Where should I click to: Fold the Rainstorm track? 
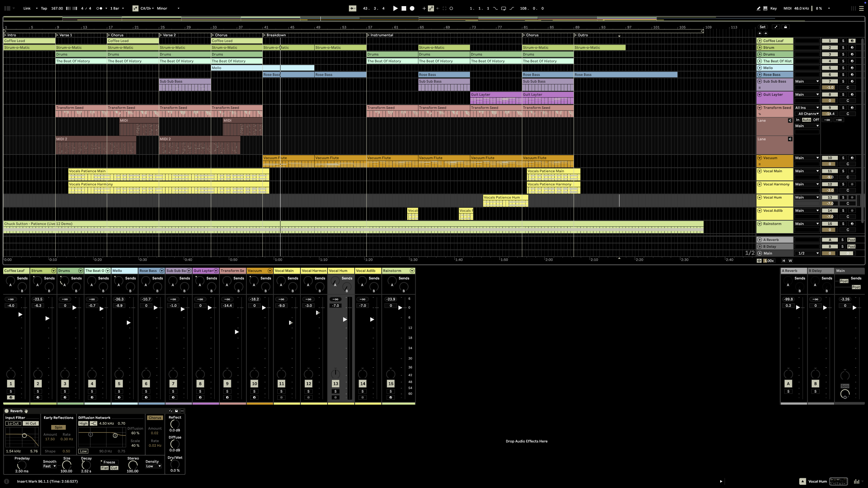tap(760, 224)
